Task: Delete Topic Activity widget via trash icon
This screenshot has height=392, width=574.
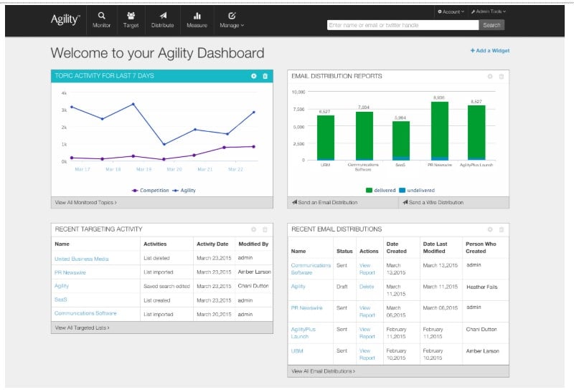Action: 265,76
